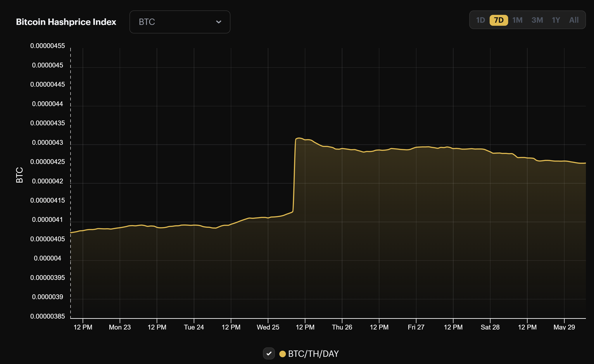Click the 0.0000042 y-axis label

coord(47,181)
